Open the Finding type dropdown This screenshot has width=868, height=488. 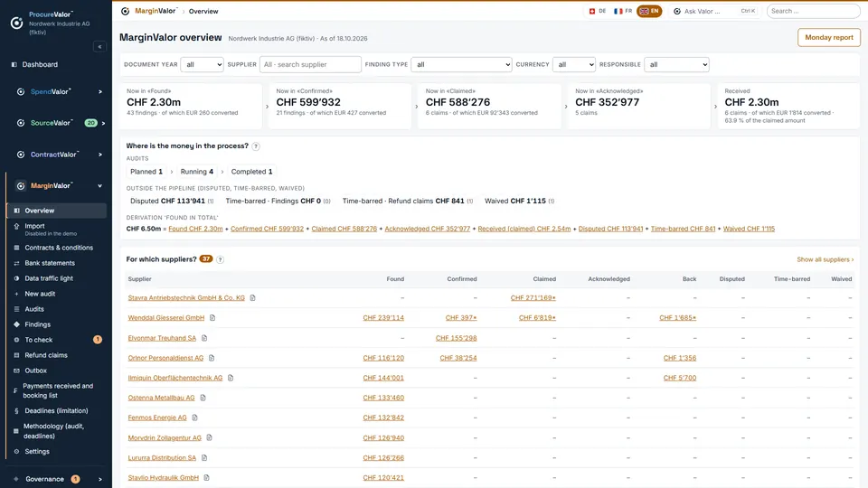(x=461, y=65)
